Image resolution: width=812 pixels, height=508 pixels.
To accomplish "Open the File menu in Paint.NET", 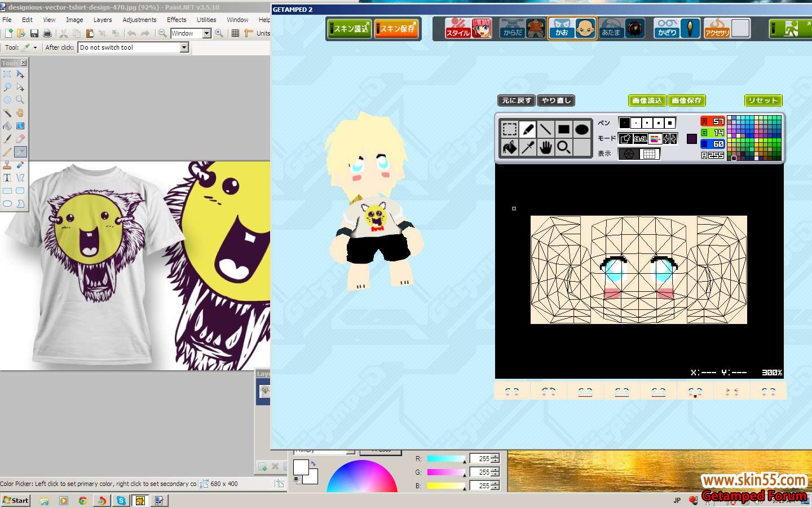I will (x=7, y=20).
